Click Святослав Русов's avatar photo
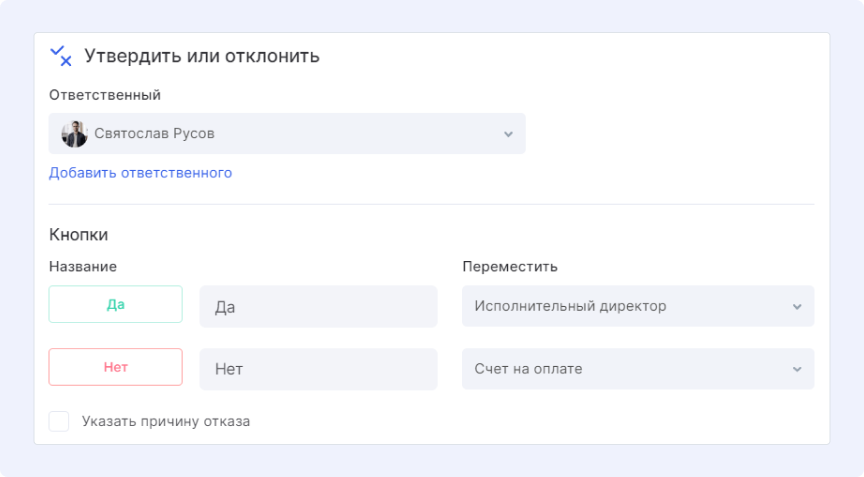Screen dimensions: 864x477 [74, 134]
